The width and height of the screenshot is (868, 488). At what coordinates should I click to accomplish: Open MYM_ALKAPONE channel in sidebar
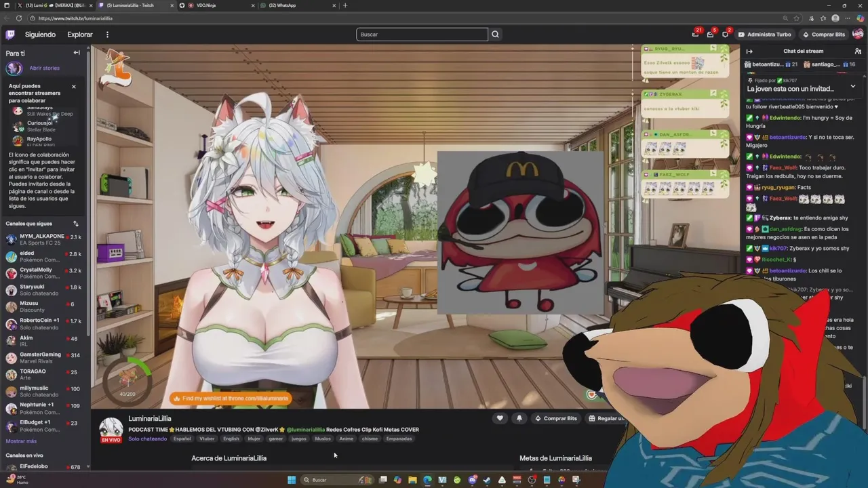pos(43,239)
